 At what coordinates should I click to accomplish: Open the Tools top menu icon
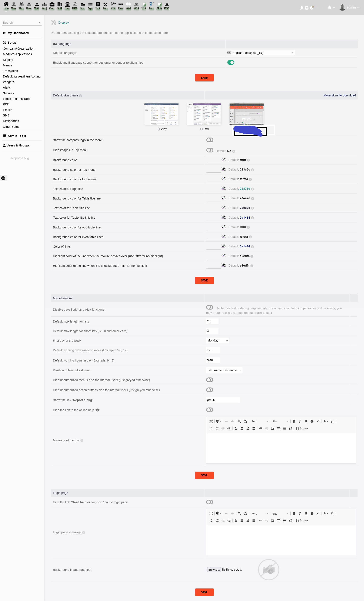105,4
